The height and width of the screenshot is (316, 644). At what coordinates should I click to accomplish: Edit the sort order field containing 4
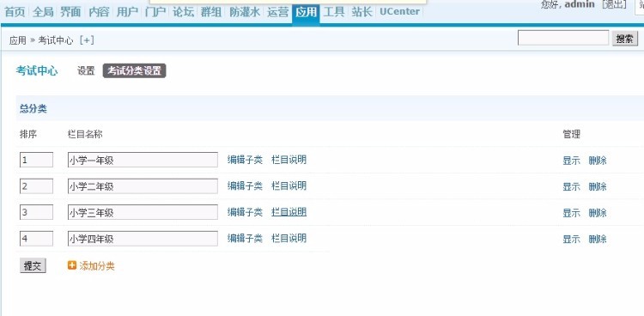pos(37,239)
